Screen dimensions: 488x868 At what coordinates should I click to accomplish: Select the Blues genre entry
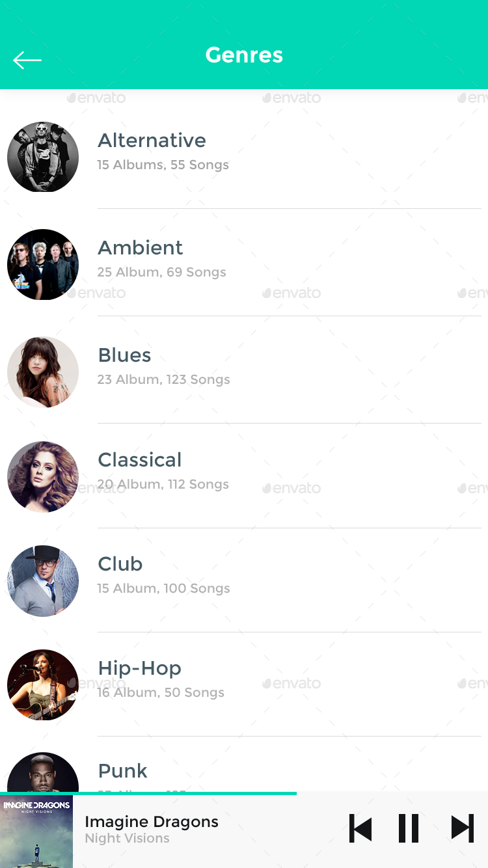tap(124, 355)
